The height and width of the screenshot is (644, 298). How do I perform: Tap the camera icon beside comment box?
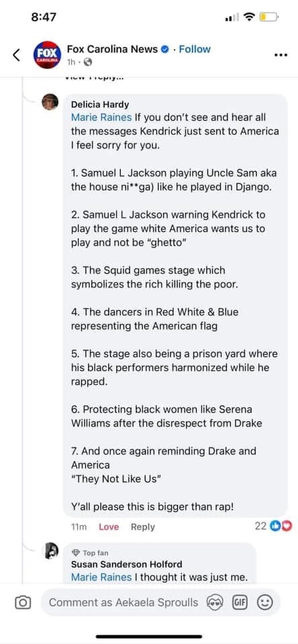(x=23, y=602)
